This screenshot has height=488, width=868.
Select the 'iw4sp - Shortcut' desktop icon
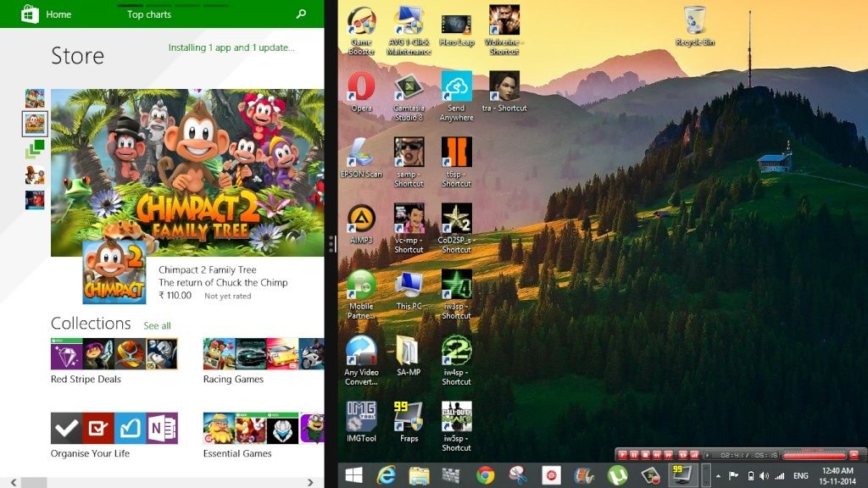coord(457,360)
